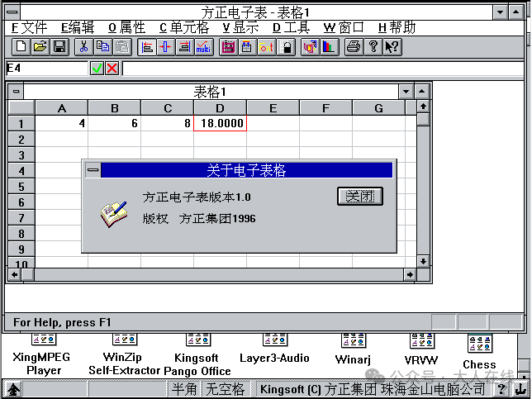Confirm entry with the green checkmark
The image size is (532, 399).
coord(97,69)
